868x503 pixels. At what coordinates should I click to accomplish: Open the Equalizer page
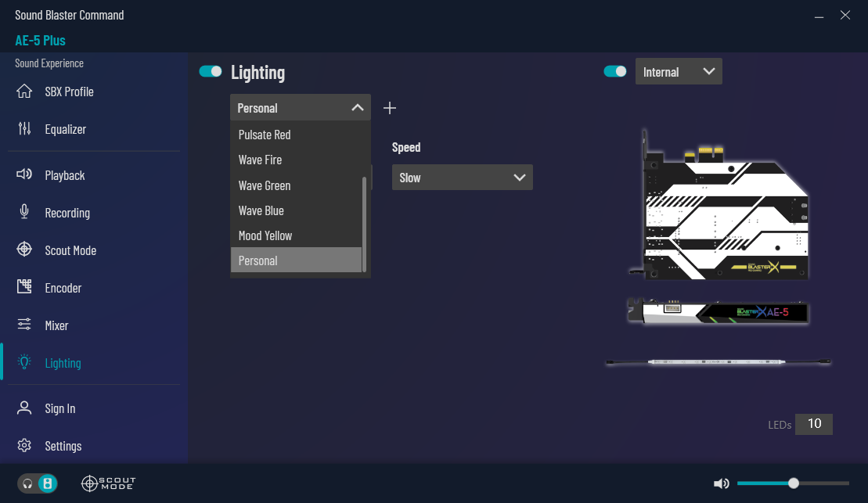coord(65,130)
